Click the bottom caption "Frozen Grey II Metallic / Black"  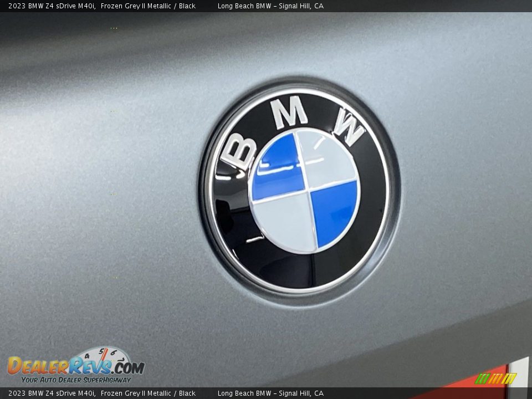[148, 393]
